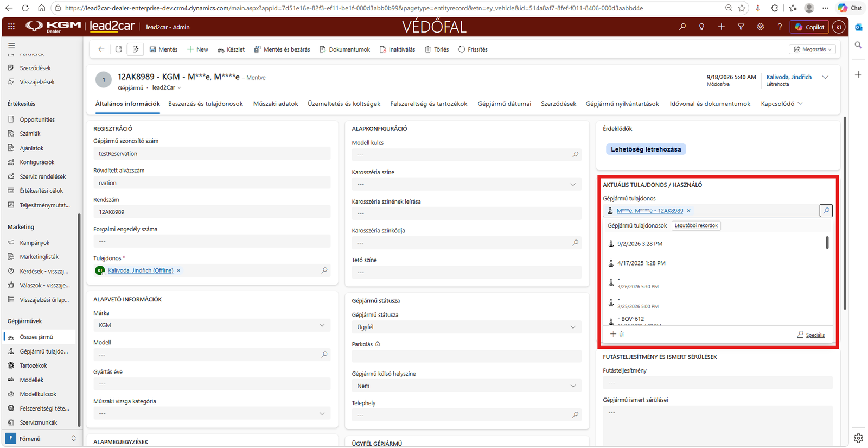The image size is (868, 448).
Task: Open the settings gear in header
Action: [x=761, y=27]
